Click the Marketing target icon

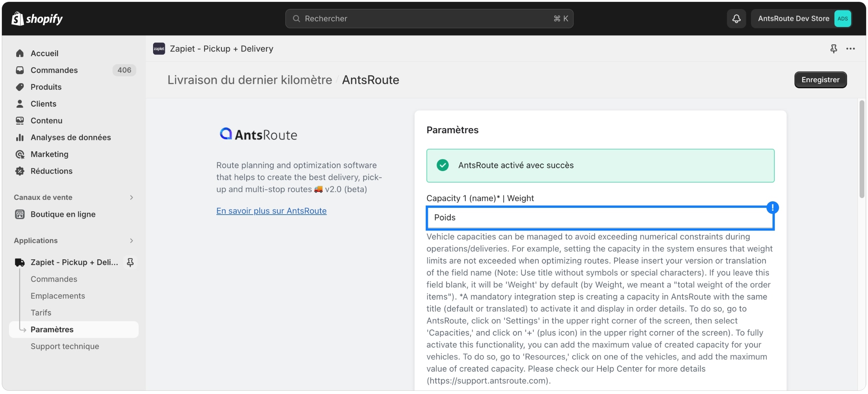(20, 154)
